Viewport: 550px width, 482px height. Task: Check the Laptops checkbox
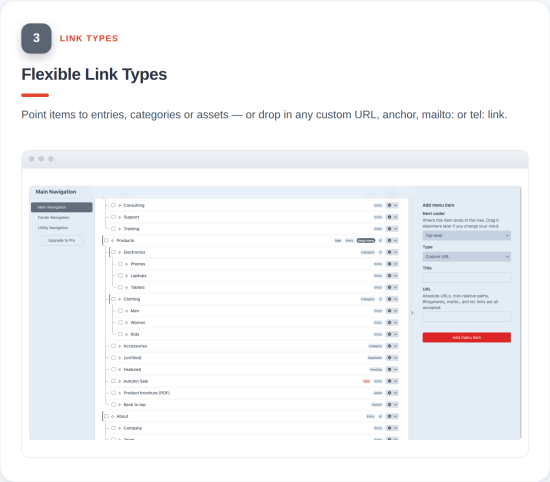point(120,275)
